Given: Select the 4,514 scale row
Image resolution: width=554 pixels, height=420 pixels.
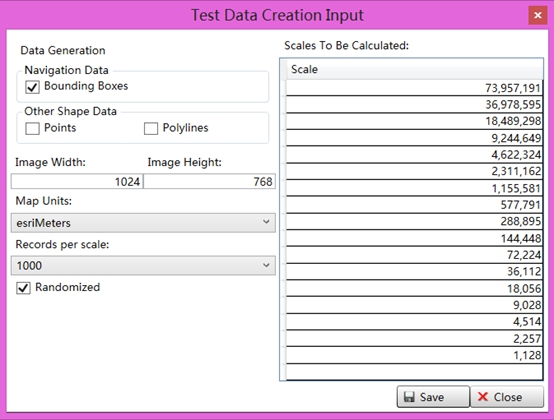Looking at the screenshot, I should coord(414,322).
